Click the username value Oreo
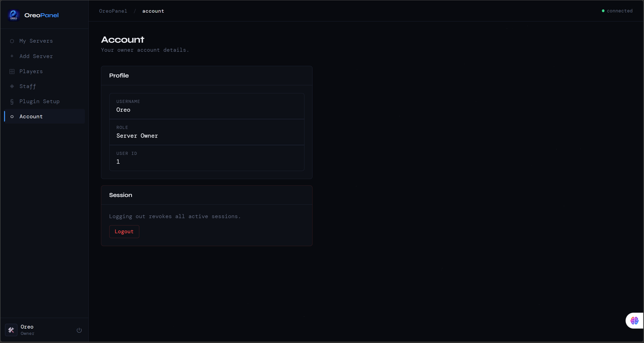 tap(123, 110)
